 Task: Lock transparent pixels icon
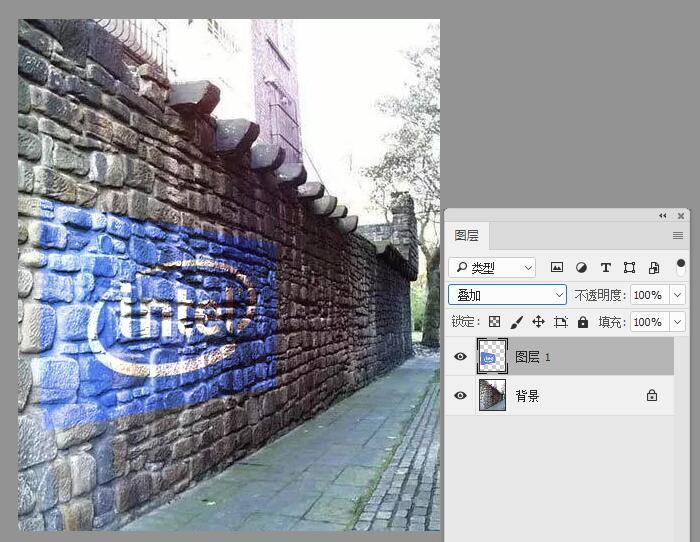494,321
